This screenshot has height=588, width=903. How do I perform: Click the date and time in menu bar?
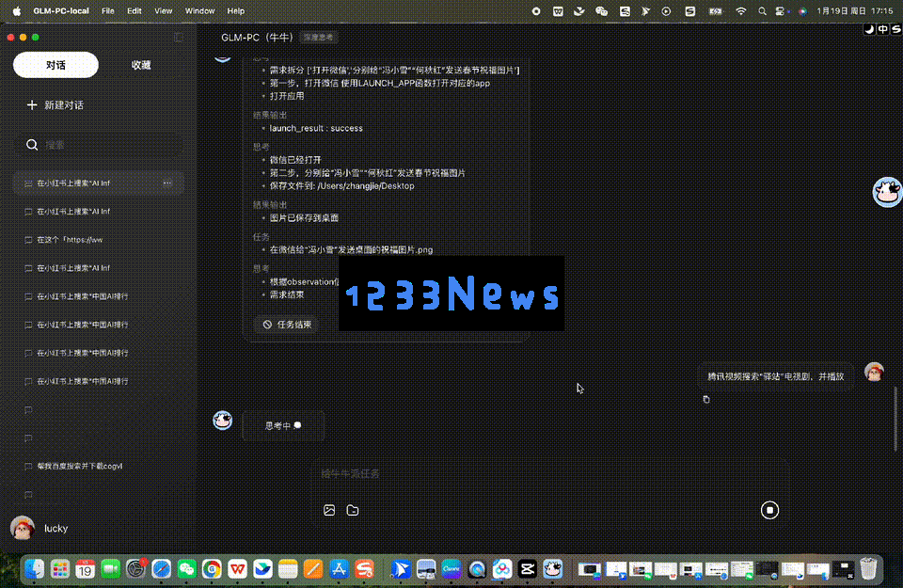pyautogui.click(x=855, y=11)
